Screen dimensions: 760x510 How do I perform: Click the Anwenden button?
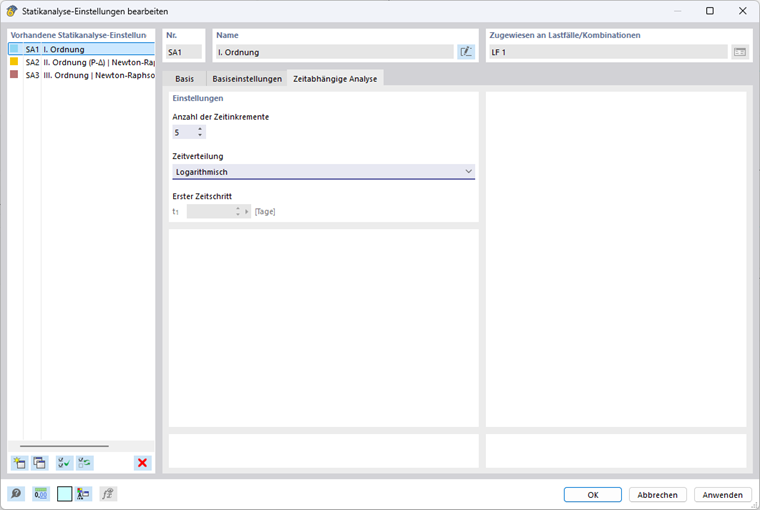click(x=723, y=495)
